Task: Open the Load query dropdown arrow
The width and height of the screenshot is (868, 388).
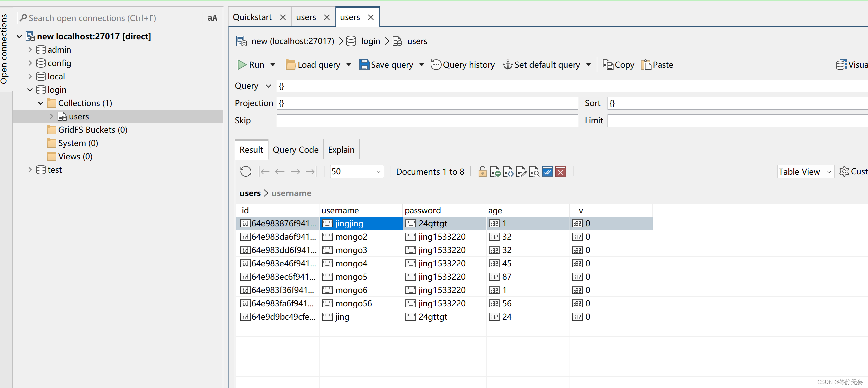Action: pos(349,65)
